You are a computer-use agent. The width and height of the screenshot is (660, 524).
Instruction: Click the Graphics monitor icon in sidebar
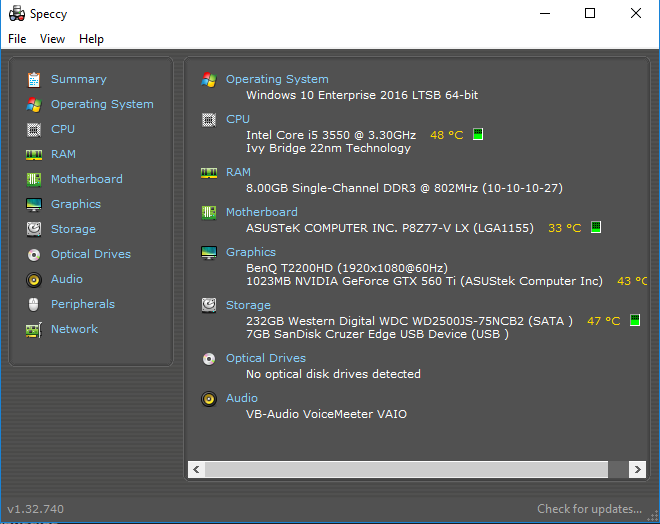(34, 204)
